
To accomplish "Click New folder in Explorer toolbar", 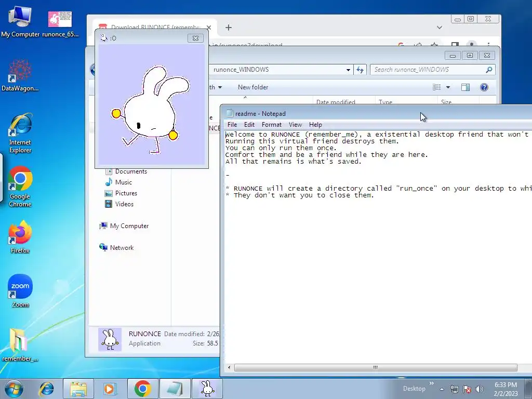I will (x=253, y=87).
